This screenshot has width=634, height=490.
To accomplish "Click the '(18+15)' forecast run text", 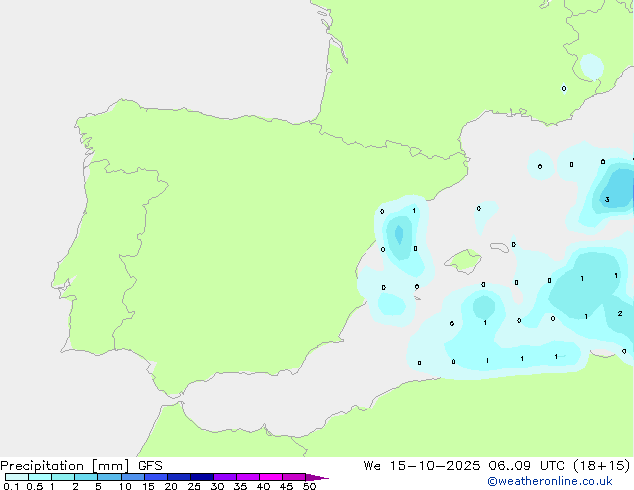I will point(602,466).
